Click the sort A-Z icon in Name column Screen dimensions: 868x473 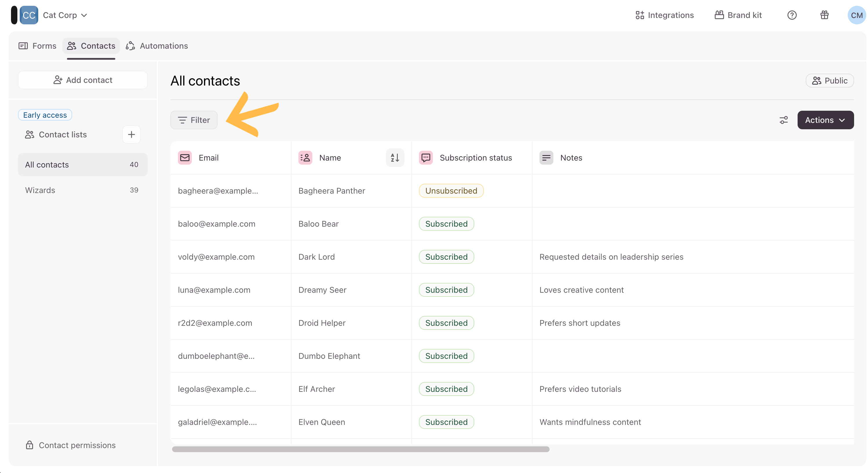point(395,158)
